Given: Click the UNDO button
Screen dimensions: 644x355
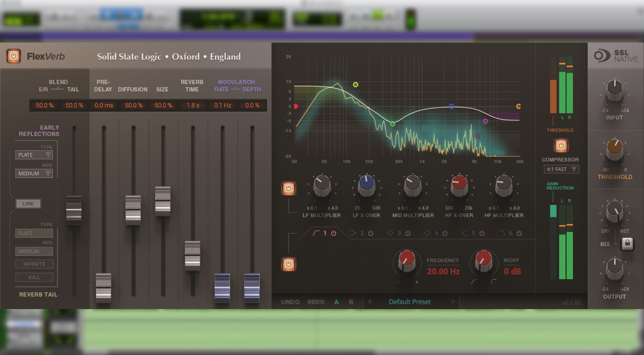Looking at the screenshot, I should pyautogui.click(x=291, y=302).
